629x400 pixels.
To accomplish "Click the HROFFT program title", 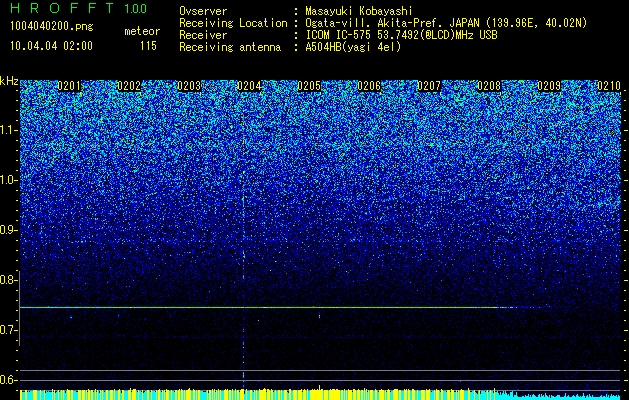I will (x=62, y=8).
